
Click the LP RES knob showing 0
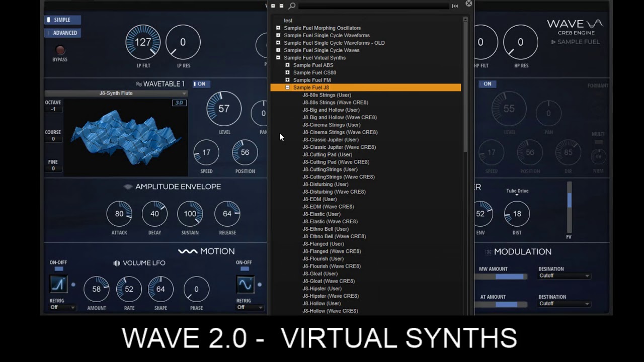click(183, 42)
